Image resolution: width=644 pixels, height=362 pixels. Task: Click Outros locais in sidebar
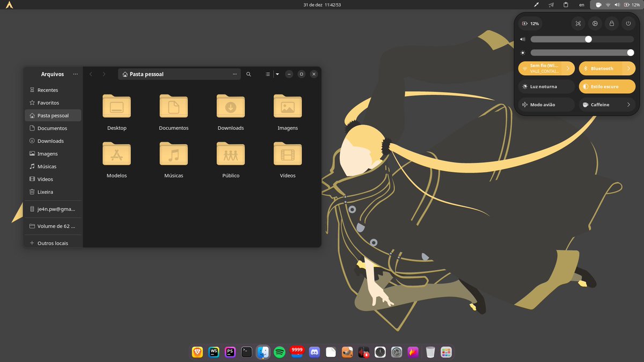[53, 243]
